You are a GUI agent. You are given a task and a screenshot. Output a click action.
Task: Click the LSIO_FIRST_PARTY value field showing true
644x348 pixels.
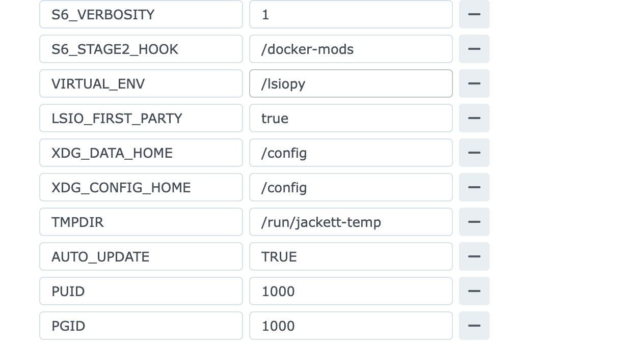351,118
